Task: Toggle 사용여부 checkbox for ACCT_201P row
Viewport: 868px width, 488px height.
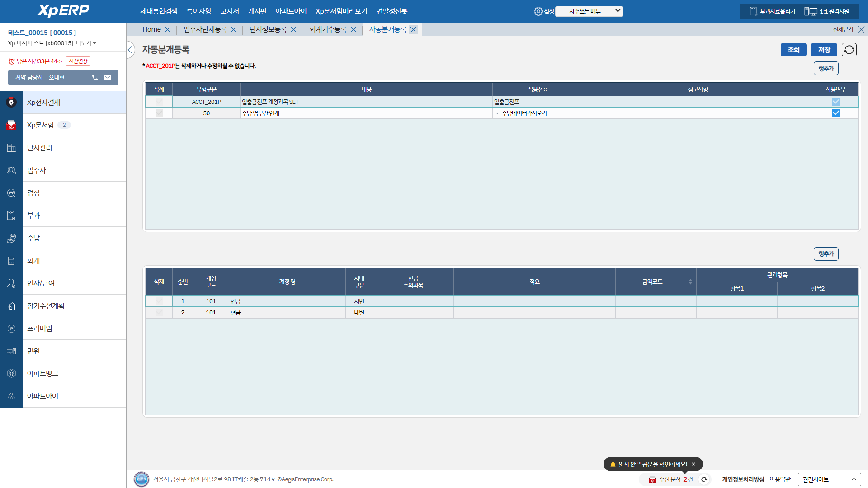Action: [x=835, y=102]
